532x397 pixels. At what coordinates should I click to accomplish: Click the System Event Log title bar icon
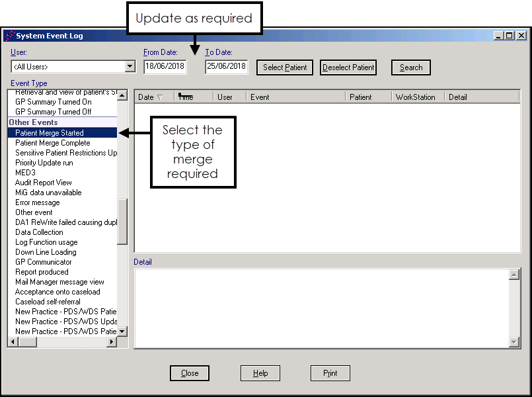tap(9, 36)
